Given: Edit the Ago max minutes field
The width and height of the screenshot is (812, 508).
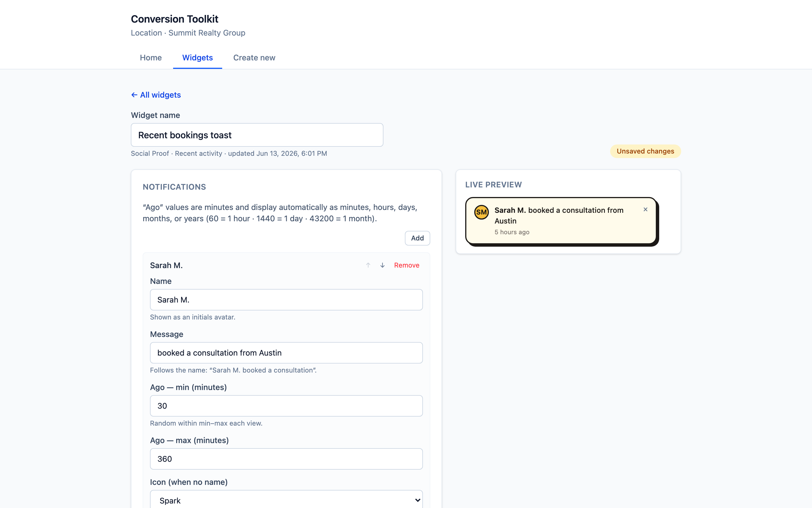Looking at the screenshot, I should [x=286, y=459].
